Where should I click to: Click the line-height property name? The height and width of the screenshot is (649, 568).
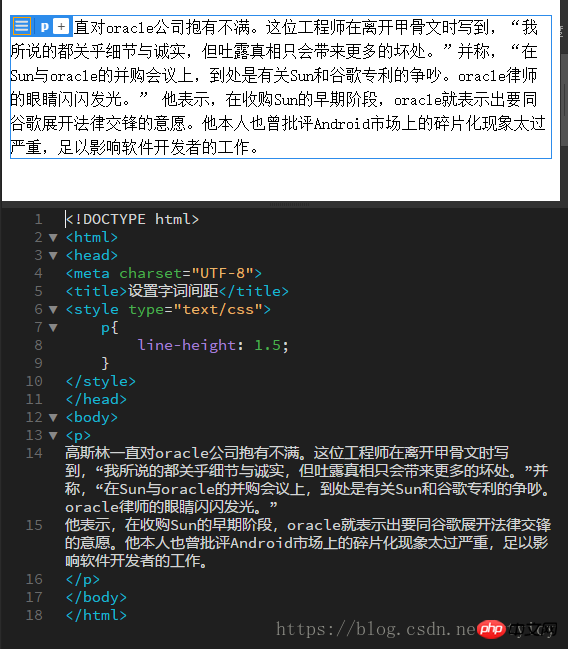click(186, 345)
